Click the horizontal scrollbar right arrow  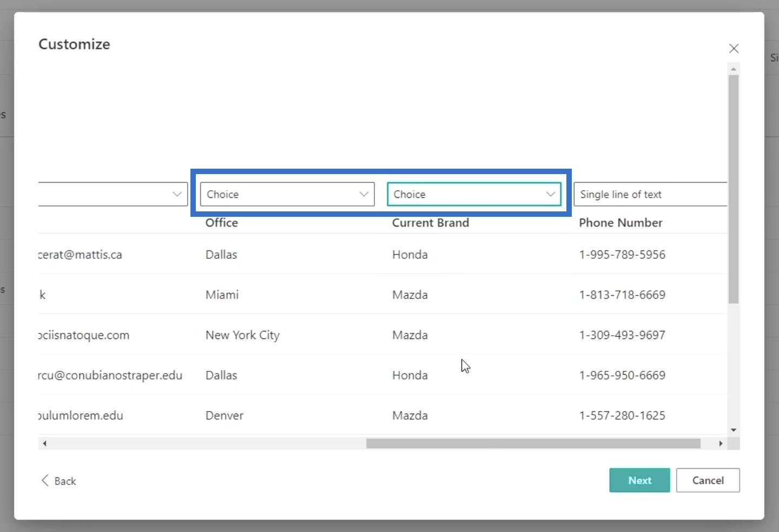tap(721, 443)
